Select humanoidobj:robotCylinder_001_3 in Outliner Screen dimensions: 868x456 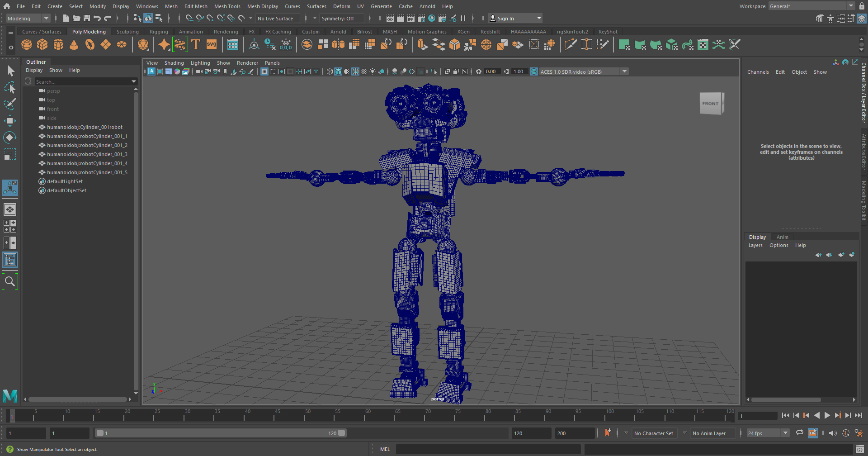(87, 154)
